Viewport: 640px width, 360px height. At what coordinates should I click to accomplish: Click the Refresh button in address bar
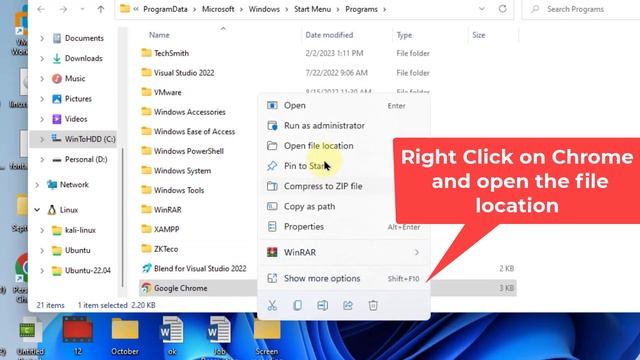502,9
